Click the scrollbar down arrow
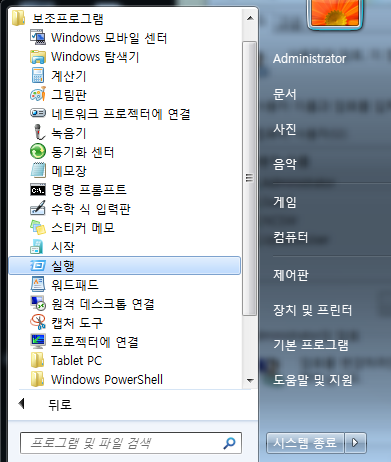Viewport: 391px width, 462px height. click(x=250, y=380)
